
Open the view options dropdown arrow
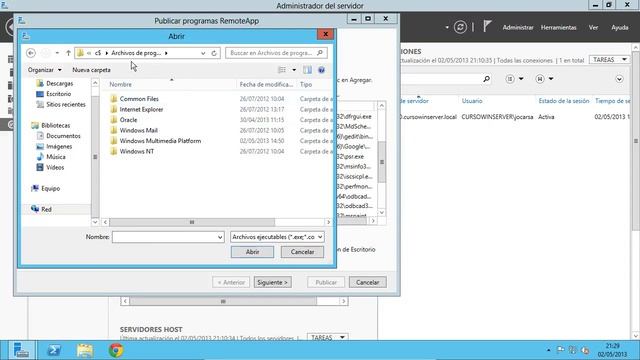pos(294,70)
